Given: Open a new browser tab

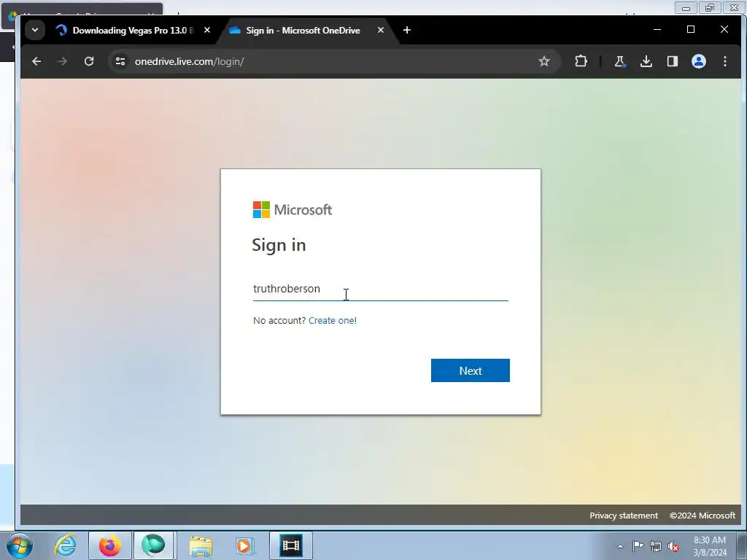Looking at the screenshot, I should click(x=407, y=30).
